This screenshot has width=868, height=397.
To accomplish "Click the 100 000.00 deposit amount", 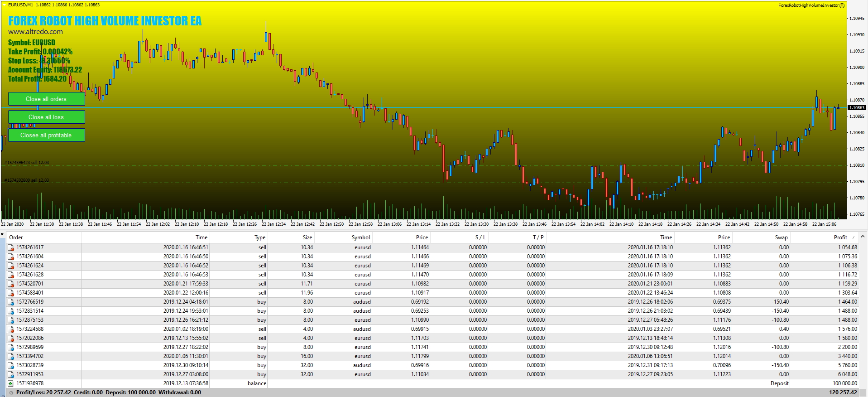I will tap(845, 383).
